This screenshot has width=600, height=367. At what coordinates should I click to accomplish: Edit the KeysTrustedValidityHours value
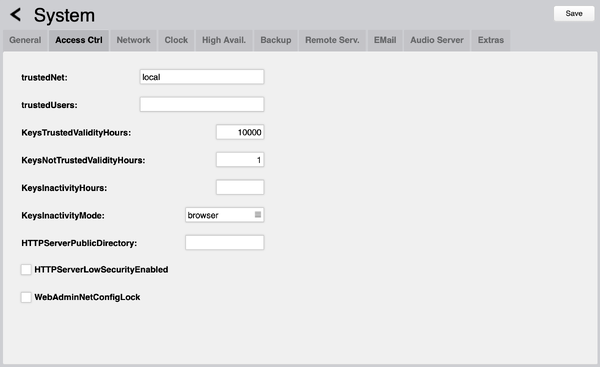point(240,132)
